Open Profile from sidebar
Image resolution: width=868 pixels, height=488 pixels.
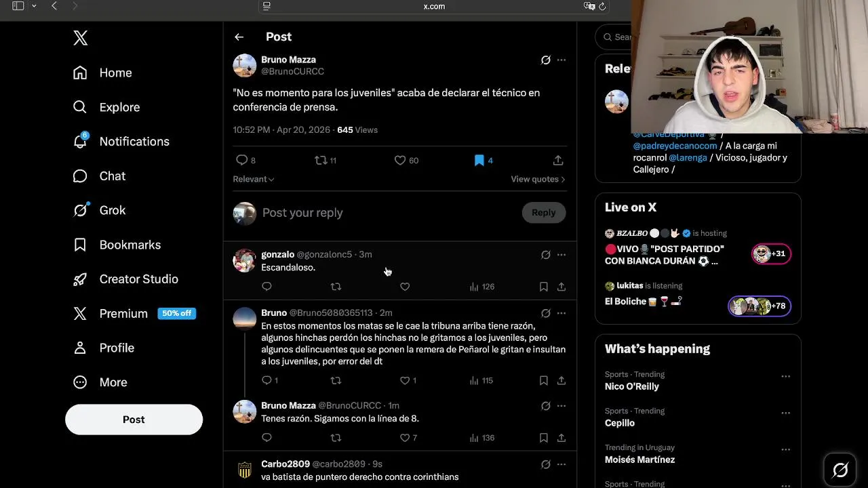[x=103, y=348]
